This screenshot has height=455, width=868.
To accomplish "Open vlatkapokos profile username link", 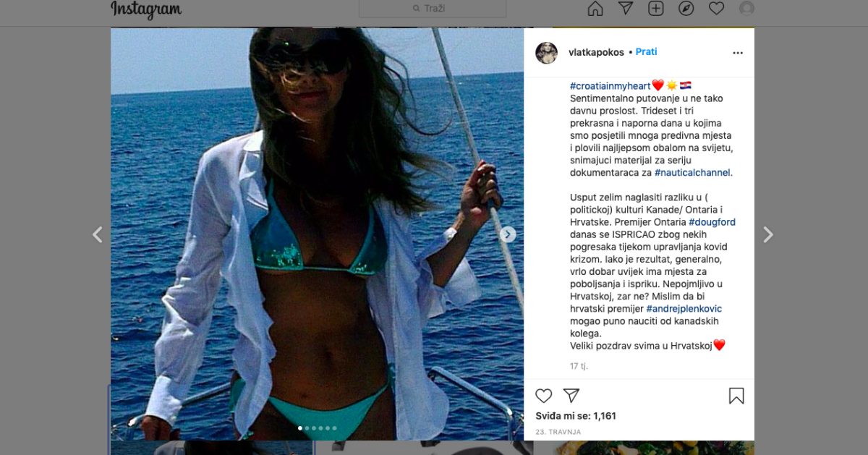I will pyautogui.click(x=597, y=52).
